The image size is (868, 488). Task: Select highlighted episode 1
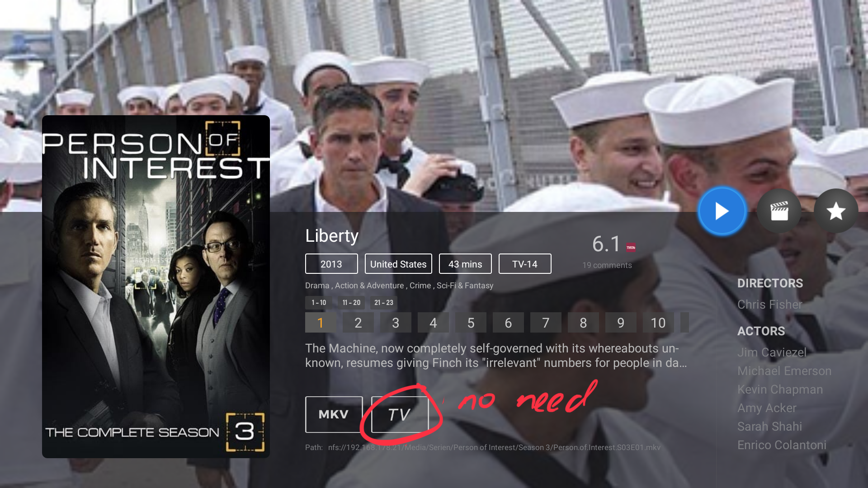(x=321, y=323)
